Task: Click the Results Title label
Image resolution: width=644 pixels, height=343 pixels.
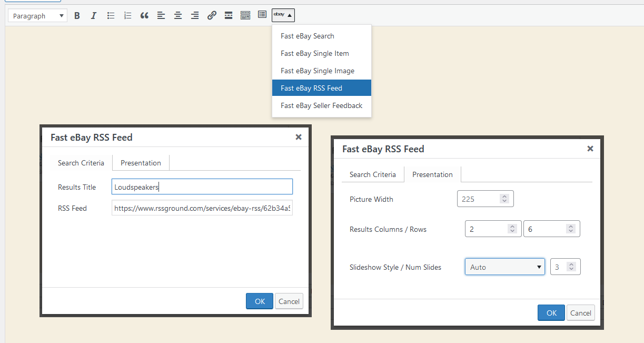Action: tap(77, 187)
